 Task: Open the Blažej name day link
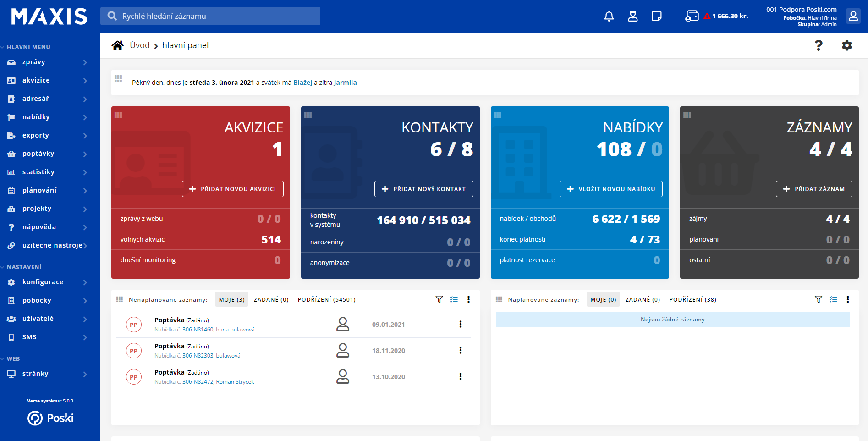point(303,83)
